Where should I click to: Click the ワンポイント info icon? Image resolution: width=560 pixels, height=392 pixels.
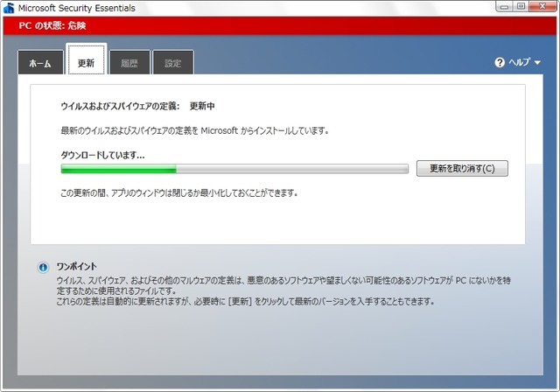click(43, 267)
